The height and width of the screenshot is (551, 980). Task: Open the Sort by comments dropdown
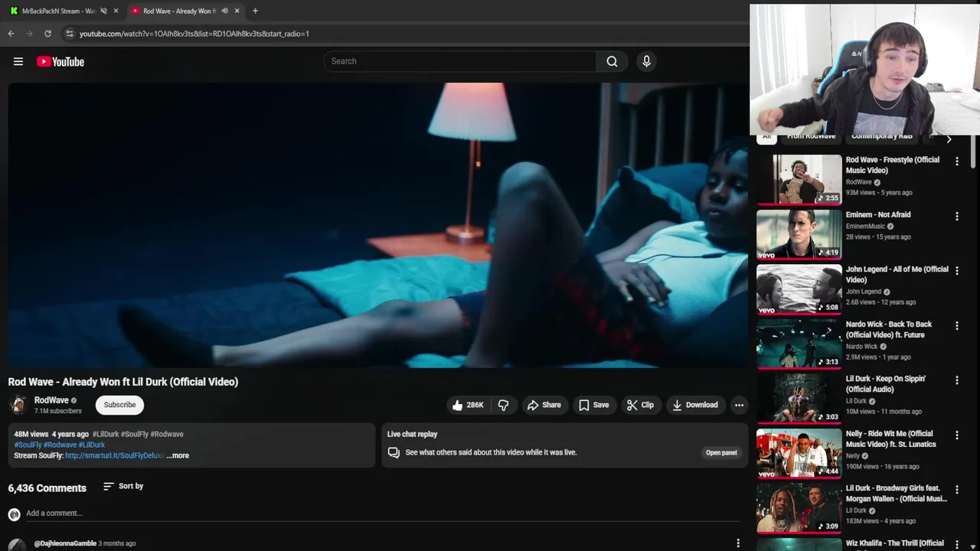pyautogui.click(x=123, y=486)
